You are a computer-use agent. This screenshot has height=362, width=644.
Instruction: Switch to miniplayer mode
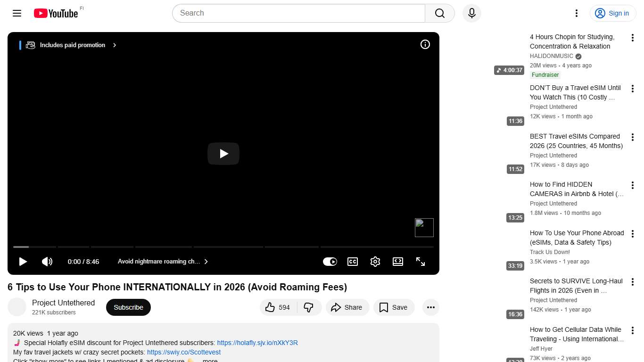coord(397,262)
